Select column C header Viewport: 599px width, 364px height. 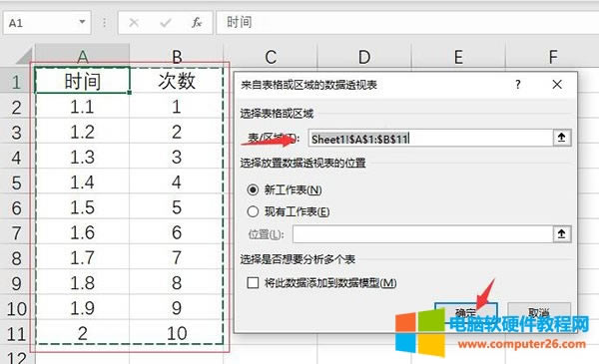click(x=271, y=57)
